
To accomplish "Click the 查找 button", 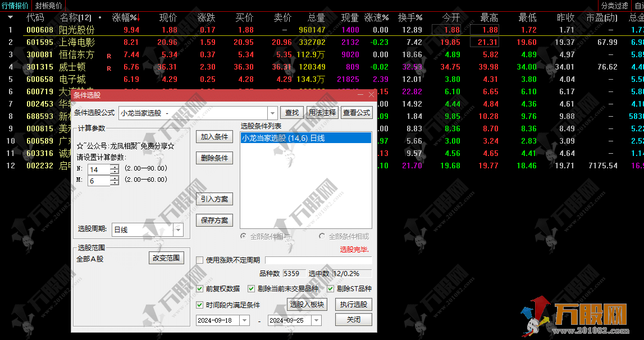I will tap(292, 113).
